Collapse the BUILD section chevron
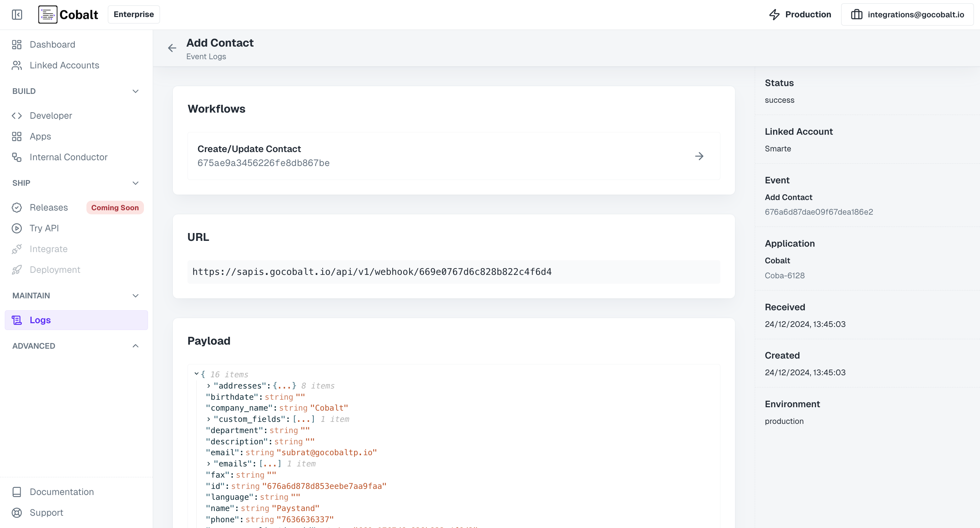 [x=135, y=91]
